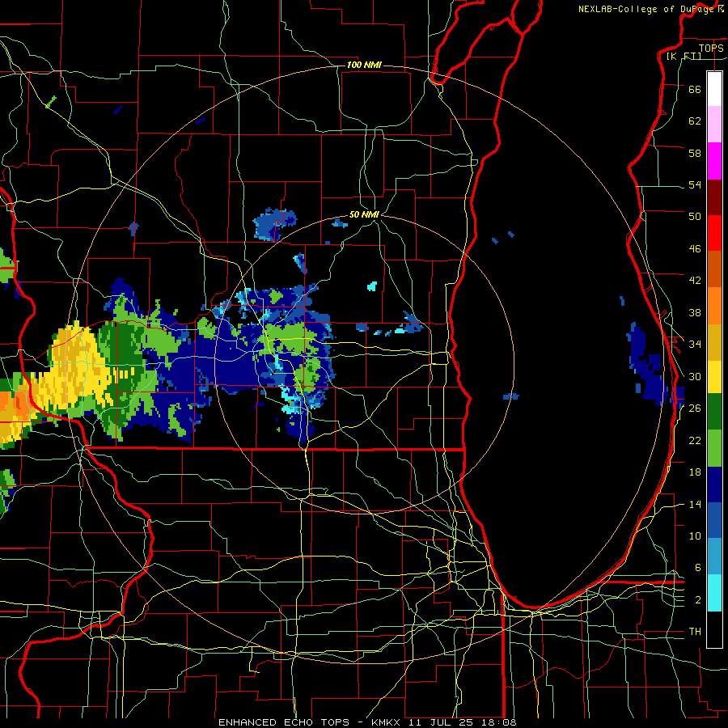
Task: Click the 6 value on legend scale
Action: (x=697, y=568)
